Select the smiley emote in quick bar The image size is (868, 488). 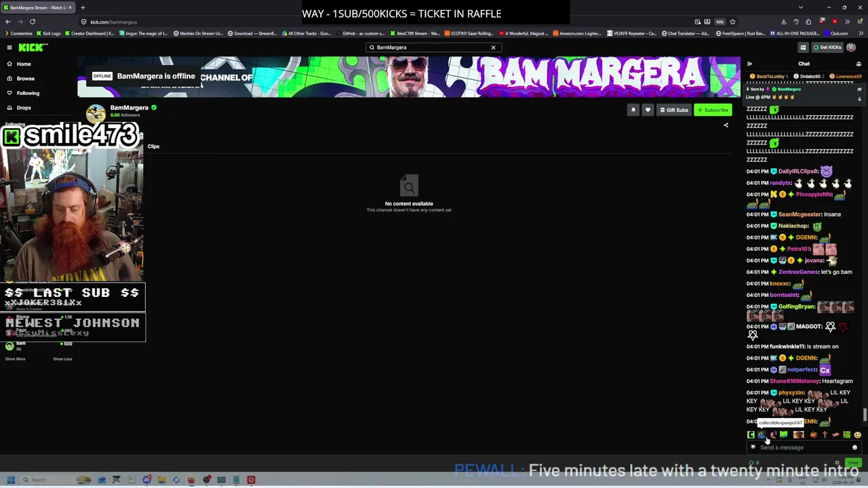(x=857, y=435)
